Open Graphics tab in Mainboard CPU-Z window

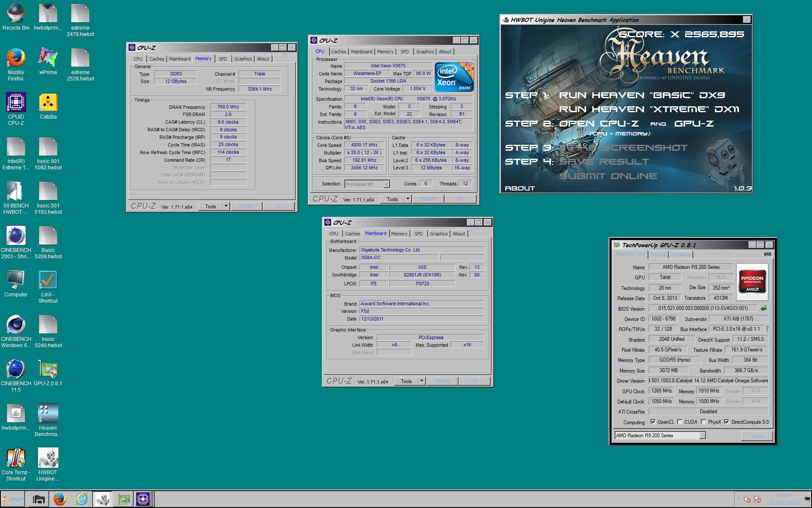click(x=439, y=234)
